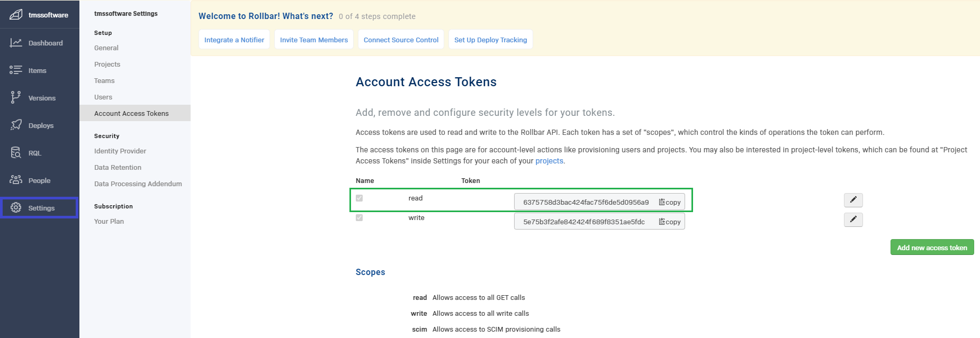Open People via the group icon
The height and width of the screenshot is (338, 980).
pyautogui.click(x=16, y=180)
